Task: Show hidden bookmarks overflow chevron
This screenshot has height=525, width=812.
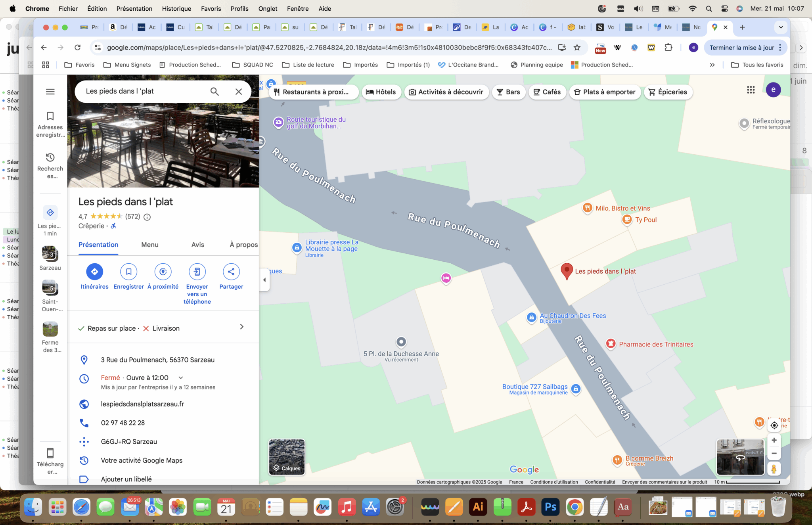Action: (712, 65)
